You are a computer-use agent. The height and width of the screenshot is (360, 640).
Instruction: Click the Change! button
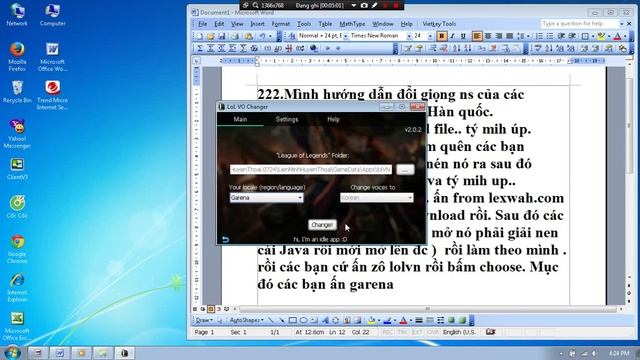322,225
